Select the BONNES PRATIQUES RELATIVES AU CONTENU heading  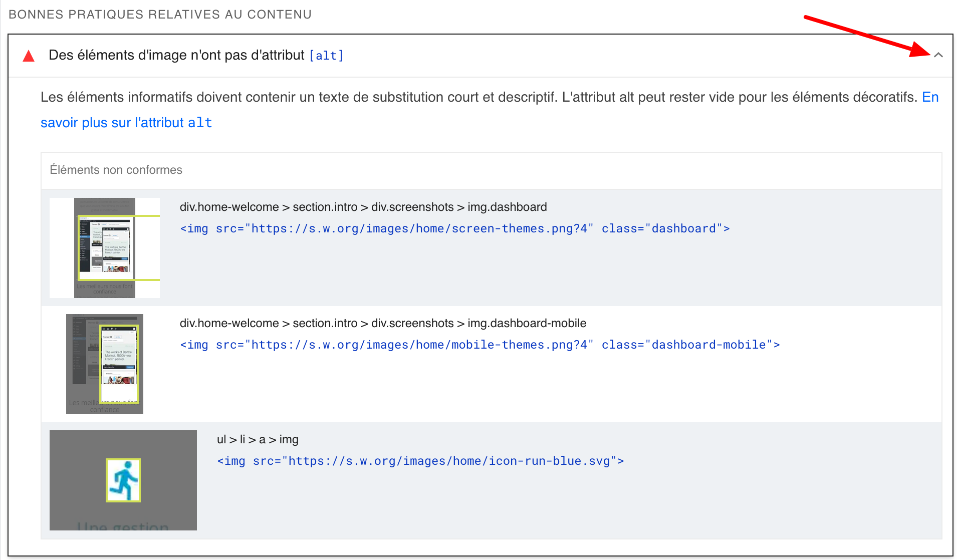pyautogui.click(x=160, y=14)
